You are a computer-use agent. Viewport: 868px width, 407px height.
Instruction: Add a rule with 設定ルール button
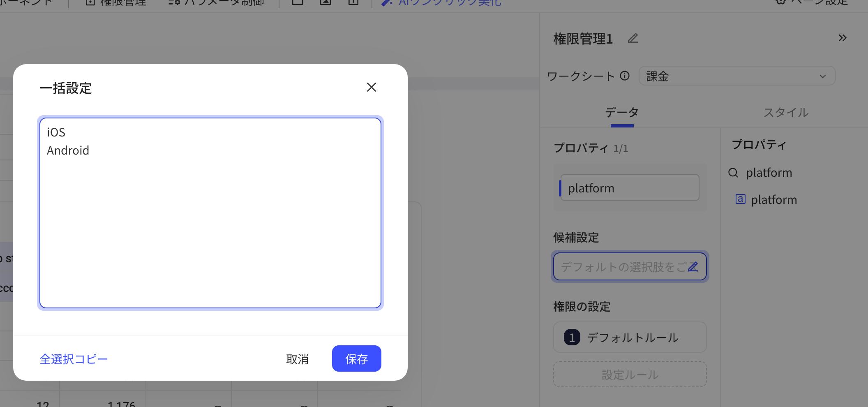pyautogui.click(x=630, y=375)
